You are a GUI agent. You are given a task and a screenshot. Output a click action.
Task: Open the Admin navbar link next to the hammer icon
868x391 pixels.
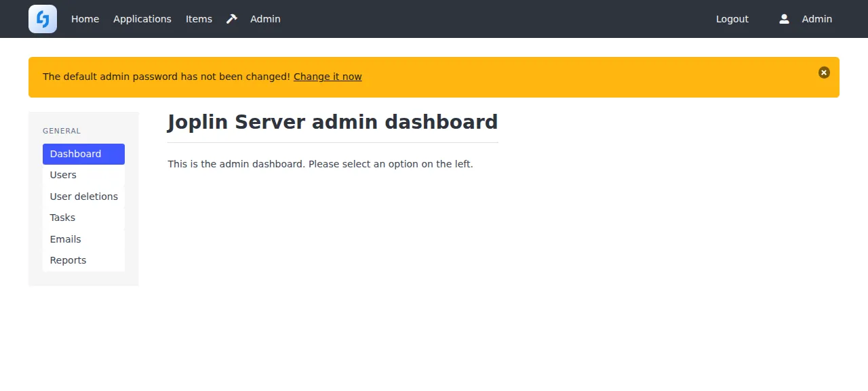(265, 19)
